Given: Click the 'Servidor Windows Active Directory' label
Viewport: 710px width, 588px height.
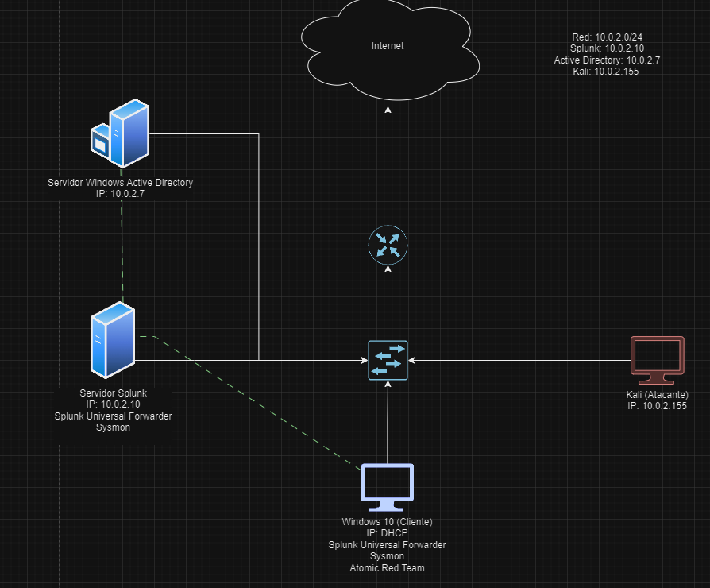Looking at the screenshot, I should (x=120, y=183).
